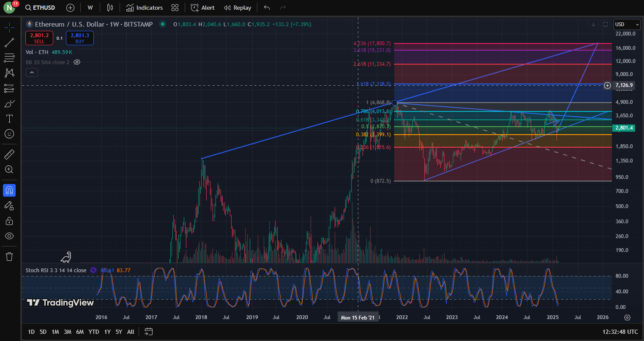Open the indicator templates grid
Screen dimensions: 644x341
[x=175, y=8]
